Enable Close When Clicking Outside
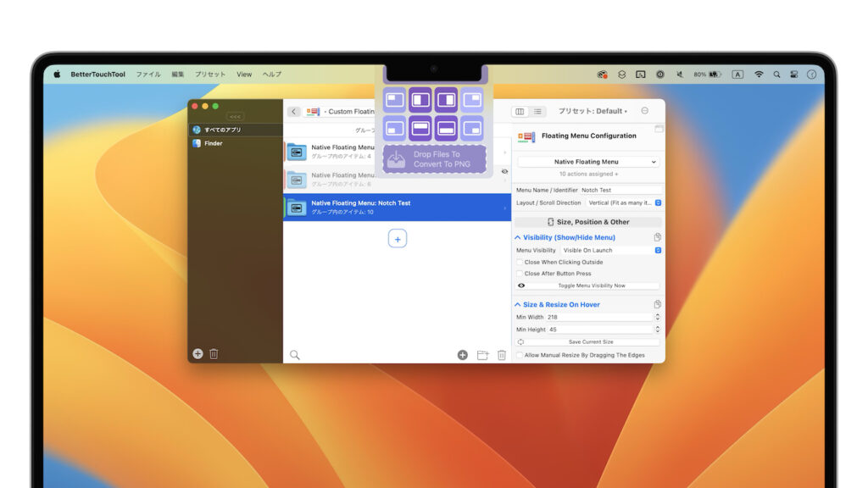Viewport: 868px width, 488px height. click(x=519, y=262)
